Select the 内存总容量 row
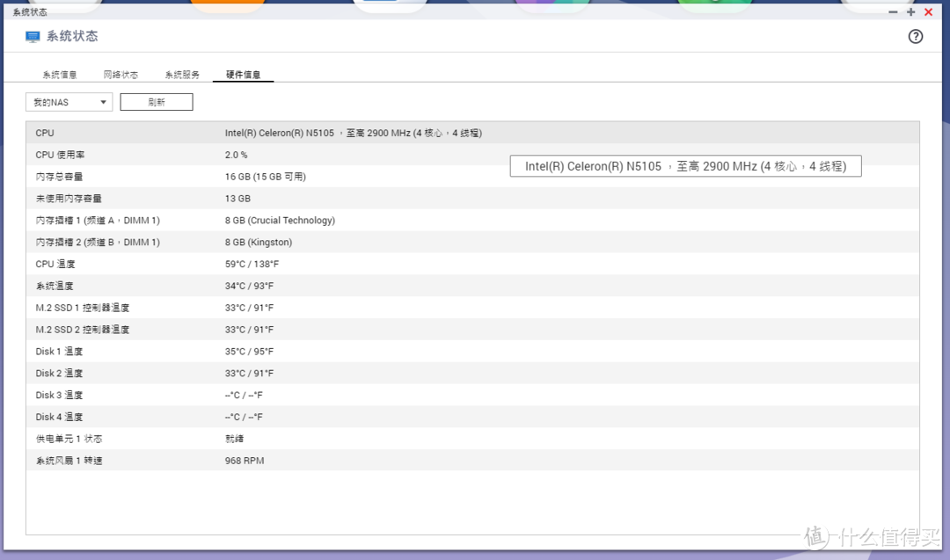The width and height of the screenshot is (950, 560). click(x=472, y=177)
